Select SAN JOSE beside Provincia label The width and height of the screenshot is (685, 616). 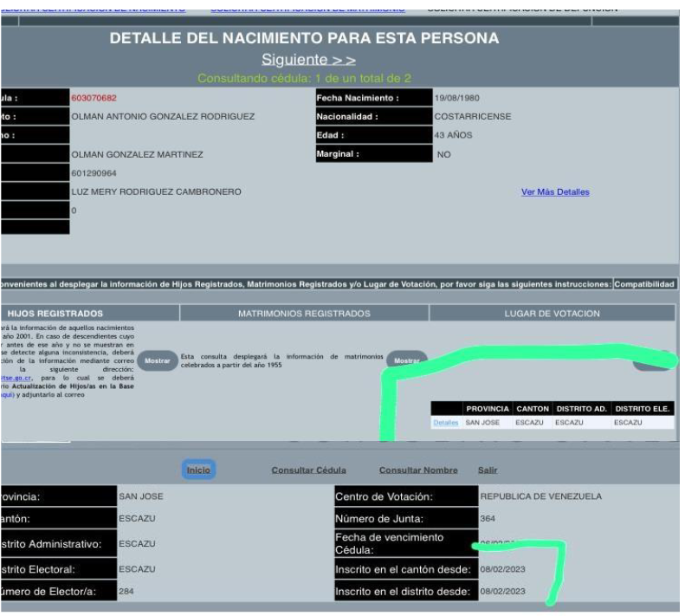pyautogui.click(x=140, y=496)
